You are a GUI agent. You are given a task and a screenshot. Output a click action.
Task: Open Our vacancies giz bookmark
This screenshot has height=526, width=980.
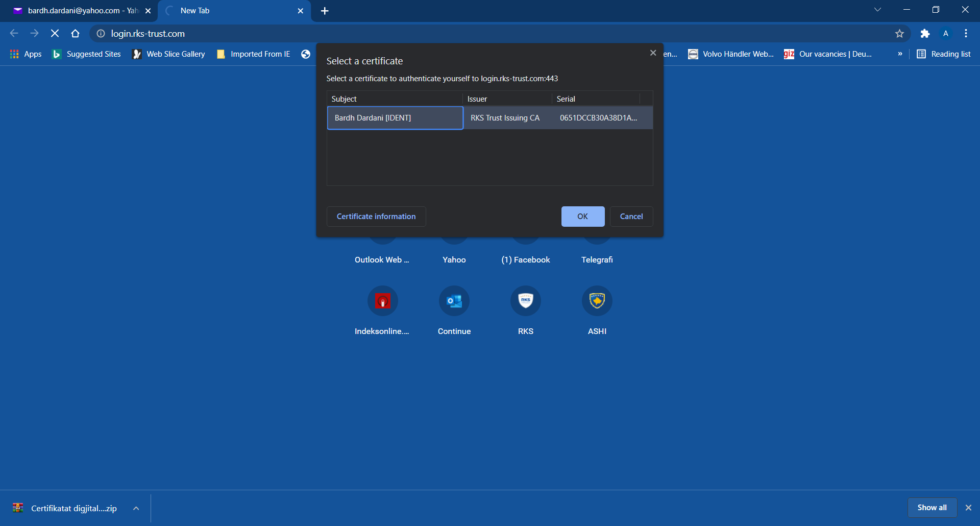pos(828,54)
